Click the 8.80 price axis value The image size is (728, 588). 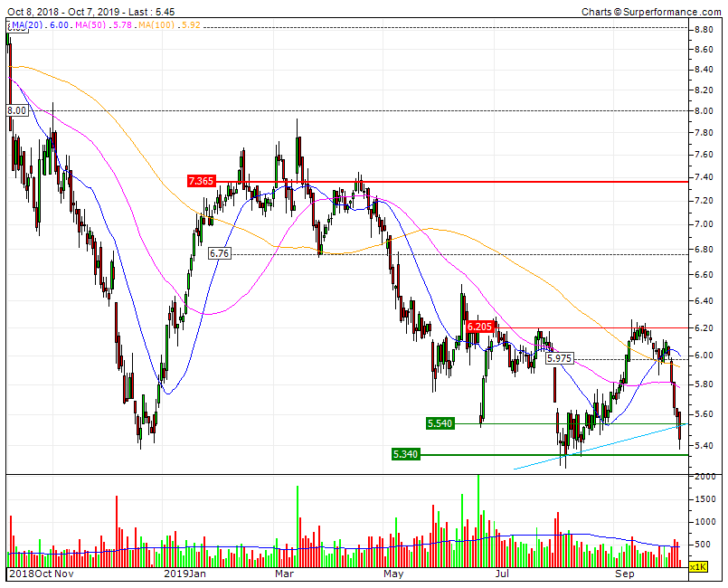704,30
